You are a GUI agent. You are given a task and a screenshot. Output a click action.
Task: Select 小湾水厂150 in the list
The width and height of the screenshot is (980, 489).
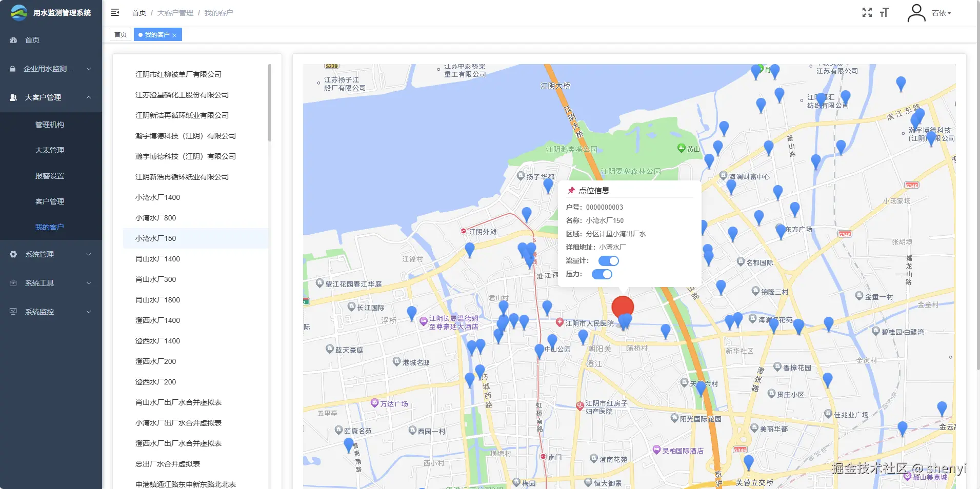click(x=195, y=238)
